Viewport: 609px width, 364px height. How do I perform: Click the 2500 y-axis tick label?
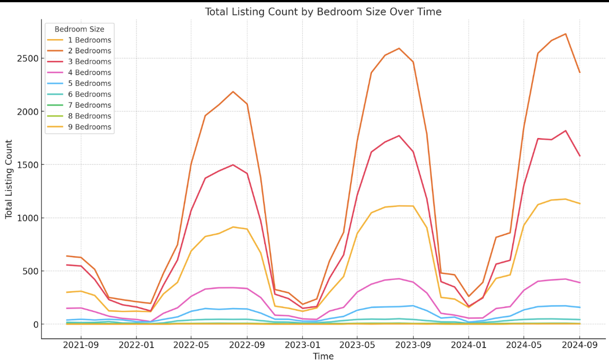click(x=25, y=59)
